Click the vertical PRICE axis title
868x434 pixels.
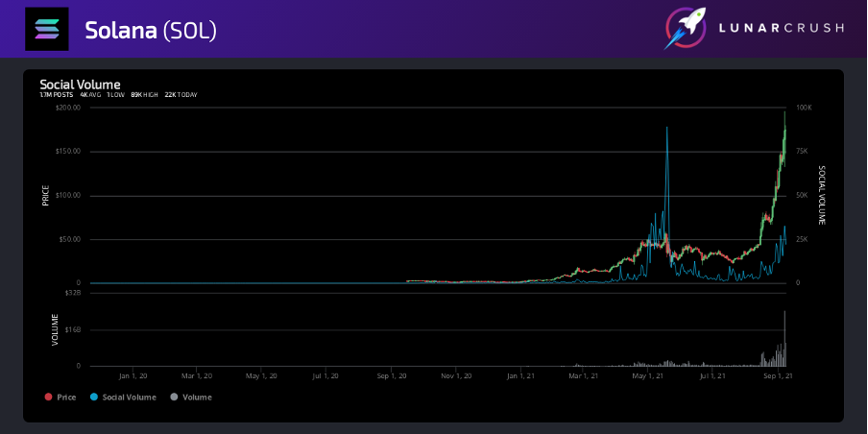(46, 196)
